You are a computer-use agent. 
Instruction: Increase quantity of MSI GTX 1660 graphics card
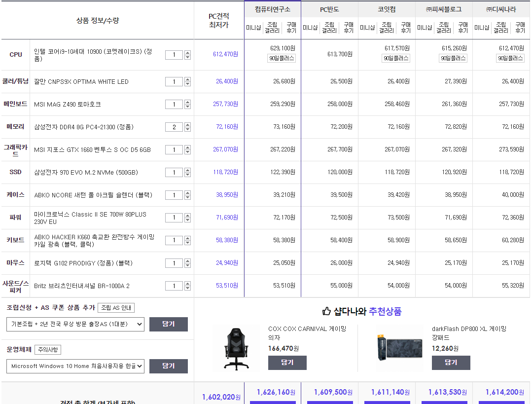coord(188,147)
